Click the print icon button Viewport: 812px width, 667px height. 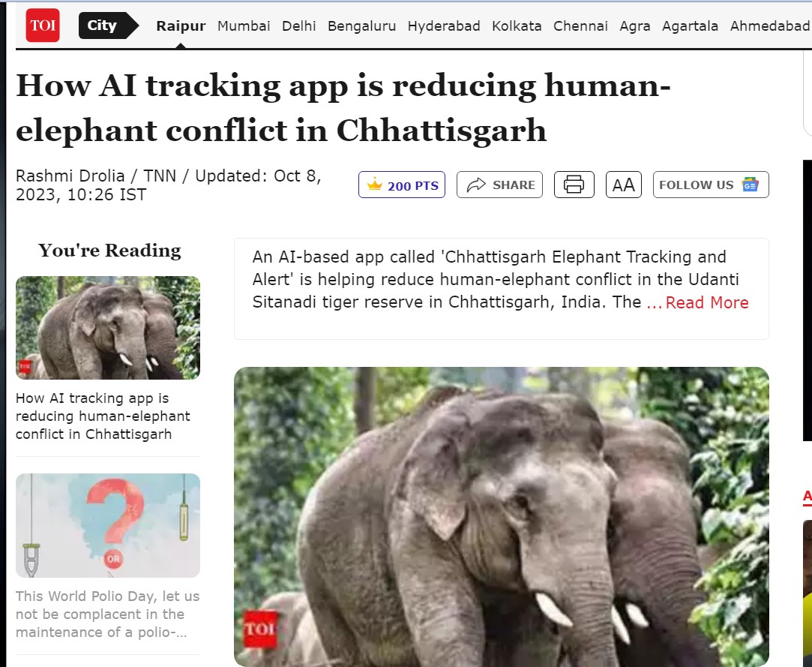[x=574, y=185]
